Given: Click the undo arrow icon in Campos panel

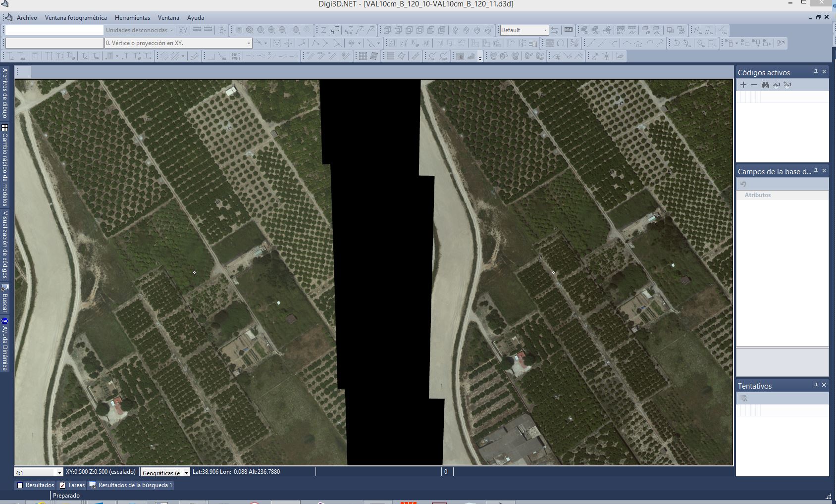Looking at the screenshot, I should tap(743, 184).
